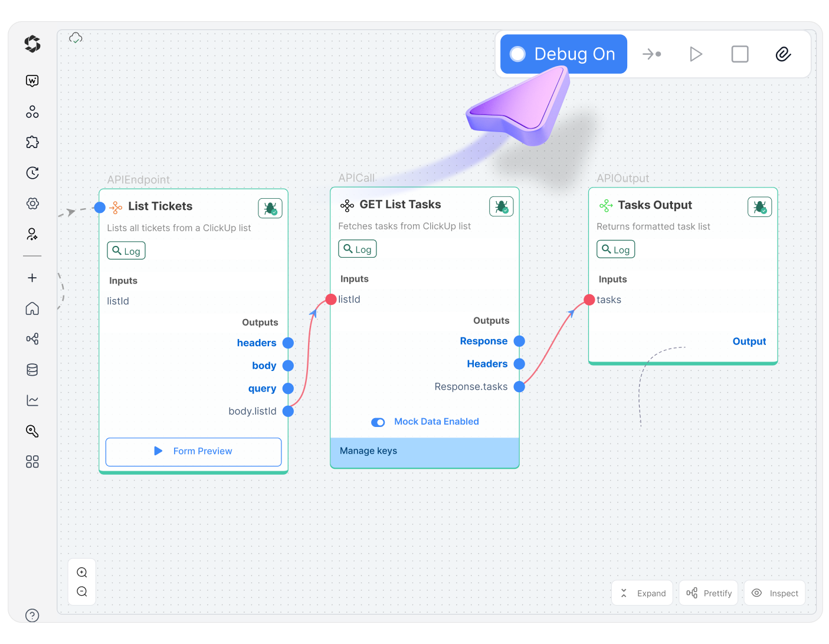Select the body.listId output connector
The height and width of the screenshot is (644, 829).
(x=288, y=411)
